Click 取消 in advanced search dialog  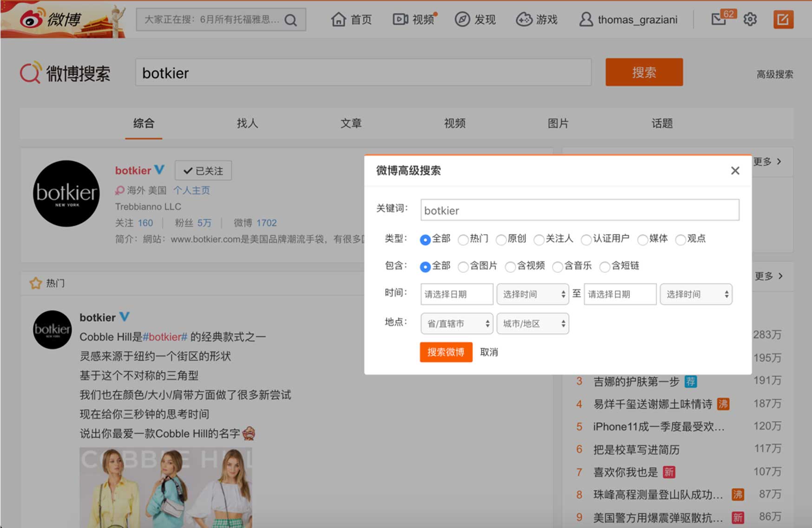tap(489, 352)
